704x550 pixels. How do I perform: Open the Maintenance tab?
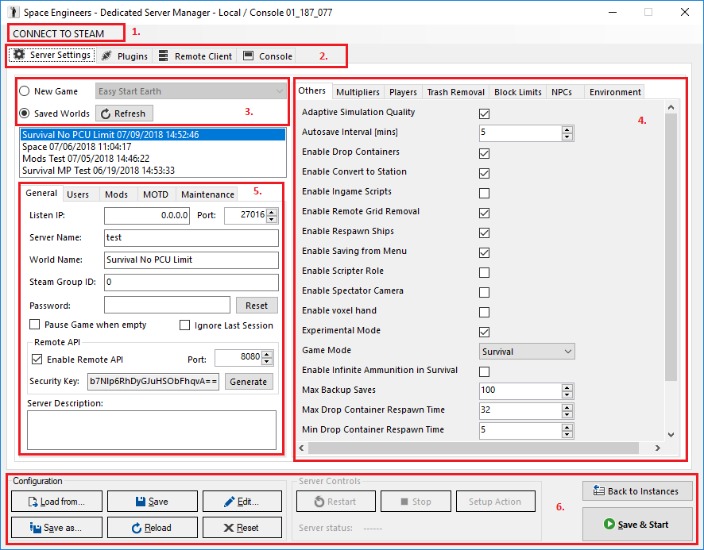pos(207,194)
